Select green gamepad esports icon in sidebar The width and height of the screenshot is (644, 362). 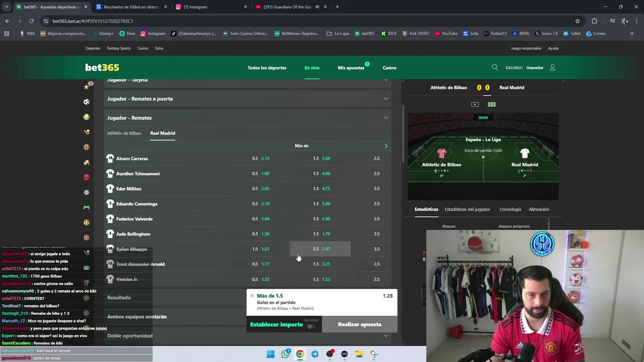click(x=87, y=207)
